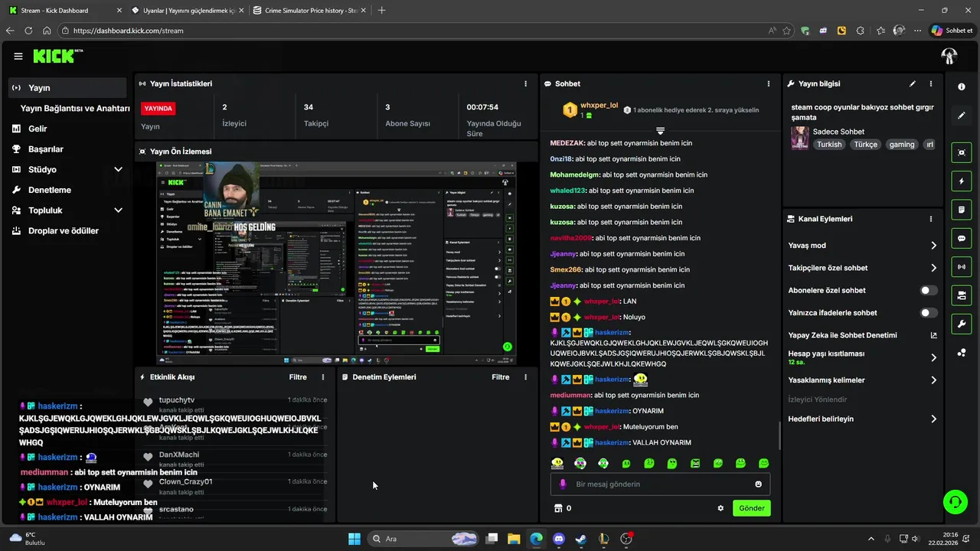Viewport: 980px width, 551px height.
Task: Click the pencil icon in the right sidebar
Action: coord(962,116)
